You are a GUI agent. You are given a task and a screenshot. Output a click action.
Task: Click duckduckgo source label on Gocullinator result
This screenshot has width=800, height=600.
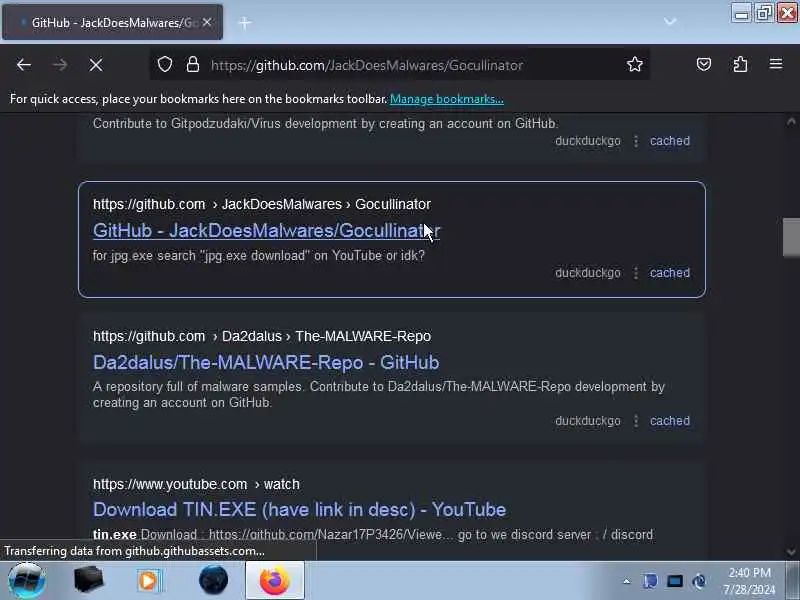tap(588, 273)
